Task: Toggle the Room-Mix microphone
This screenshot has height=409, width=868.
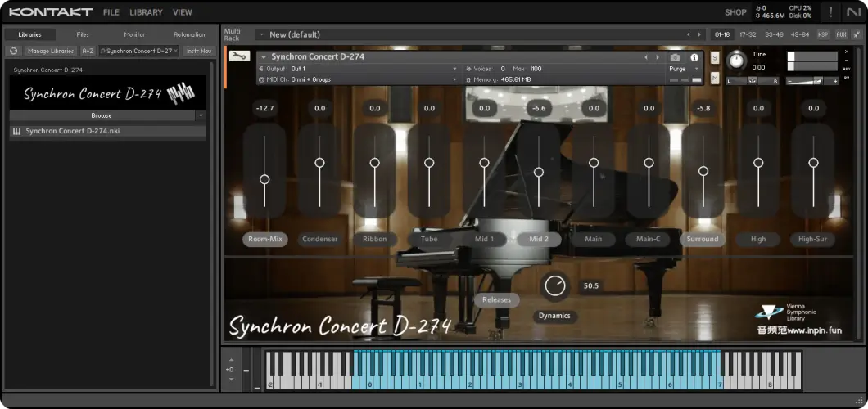Action: (x=265, y=240)
